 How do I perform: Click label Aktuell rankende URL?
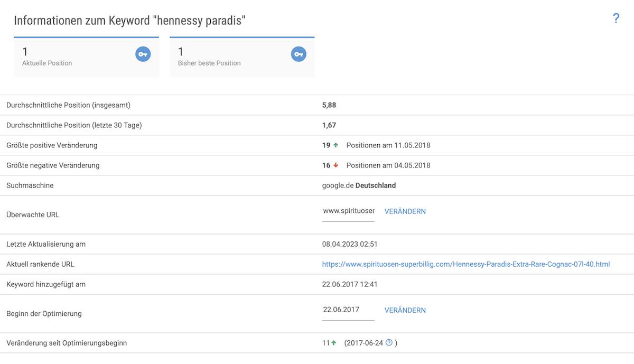[41, 264]
